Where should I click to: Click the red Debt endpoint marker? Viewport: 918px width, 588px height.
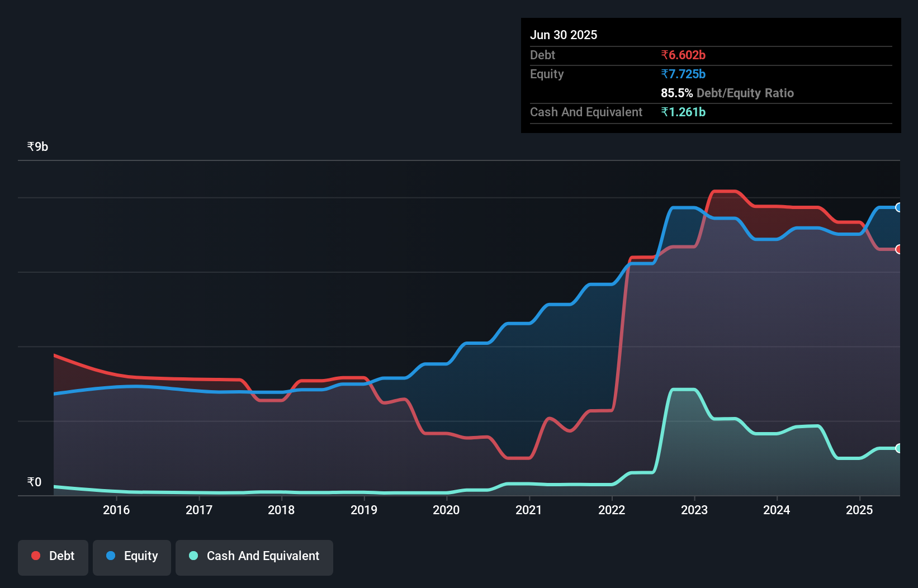click(899, 249)
